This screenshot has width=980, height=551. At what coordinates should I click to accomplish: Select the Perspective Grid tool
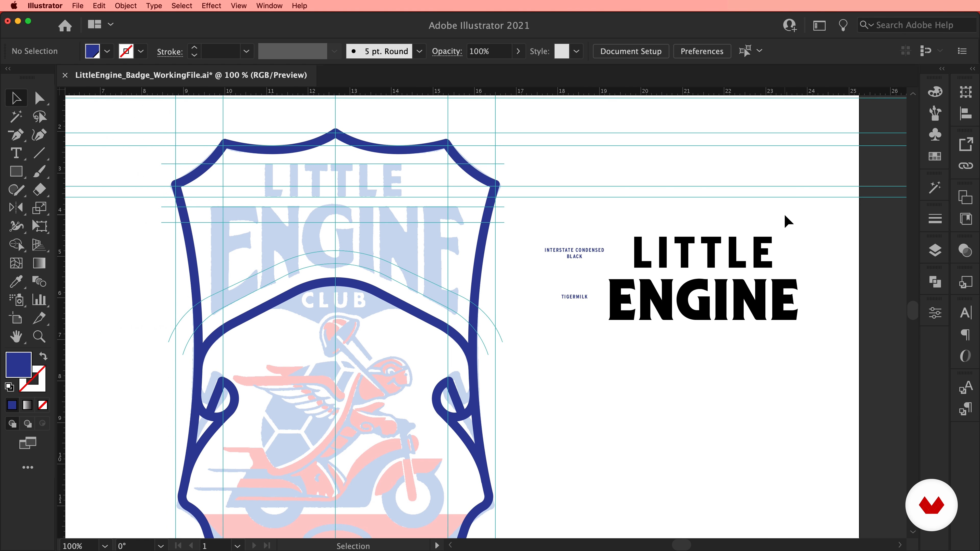[x=39, y=245]
